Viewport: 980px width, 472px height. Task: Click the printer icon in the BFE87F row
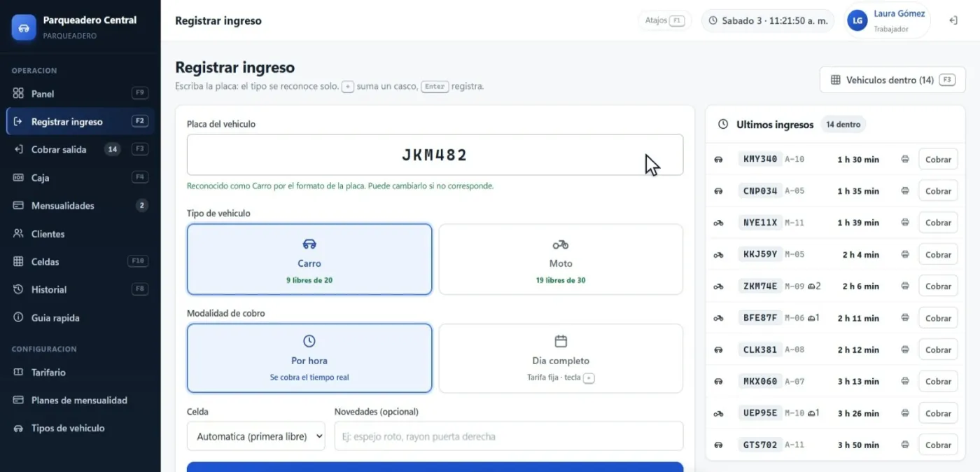point(905,318)
